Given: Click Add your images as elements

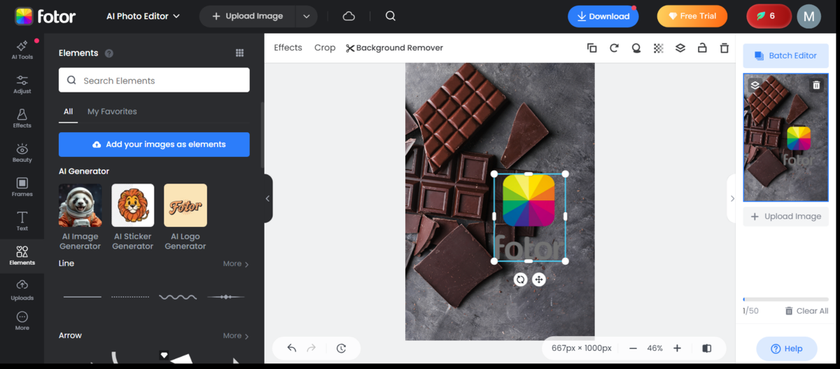Looking at the screenshot, I should [154, 145].
